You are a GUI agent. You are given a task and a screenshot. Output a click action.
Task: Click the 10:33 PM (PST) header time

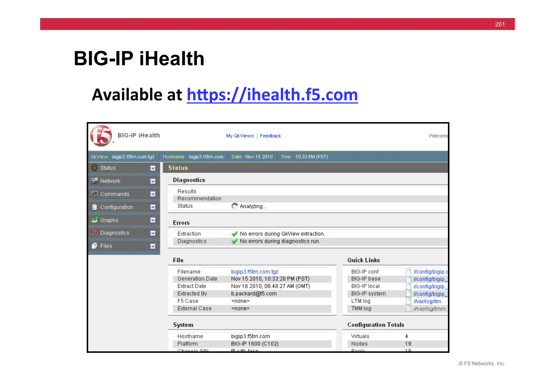click(311, 157)
